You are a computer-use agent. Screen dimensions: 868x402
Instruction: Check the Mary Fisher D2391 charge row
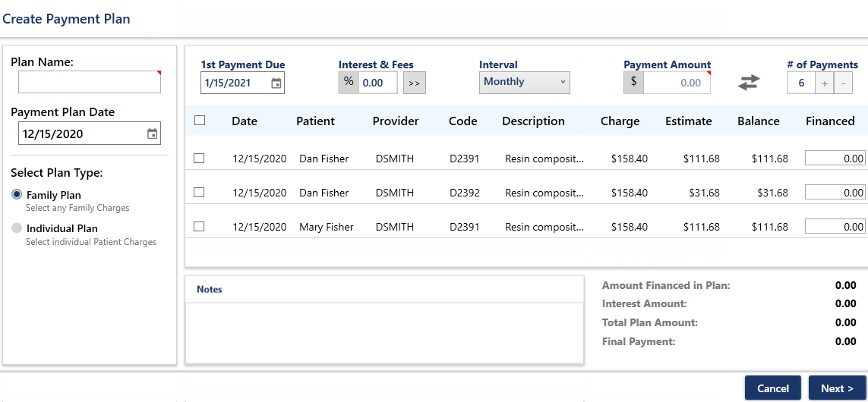click(x=199, y=226)
